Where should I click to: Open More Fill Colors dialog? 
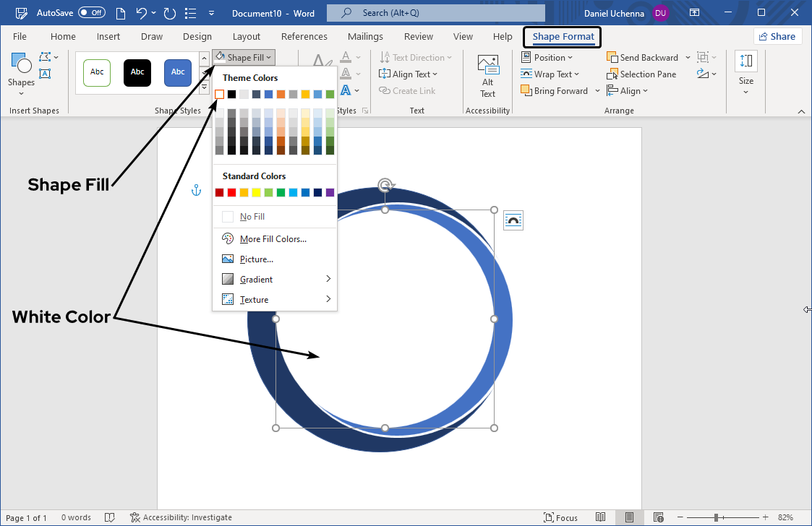tap(274, 239)
